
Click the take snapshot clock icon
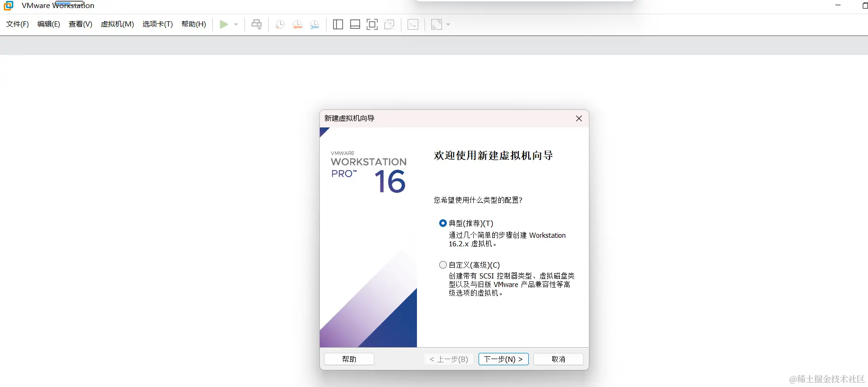tap(280, 25)
